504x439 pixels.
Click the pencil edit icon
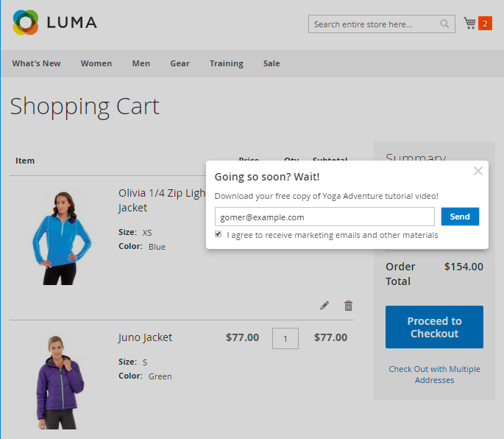point(324,306)
